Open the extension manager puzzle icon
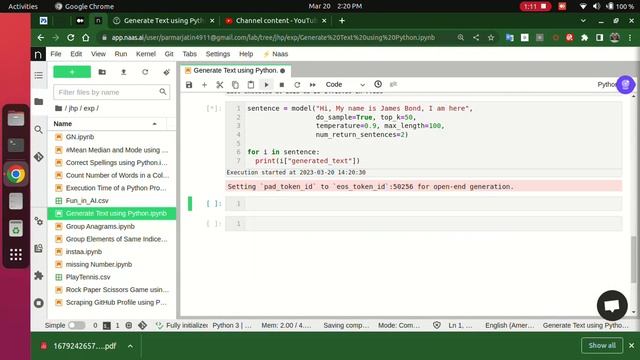The height and width of the screenshot is (360, 640). (39, 275)
